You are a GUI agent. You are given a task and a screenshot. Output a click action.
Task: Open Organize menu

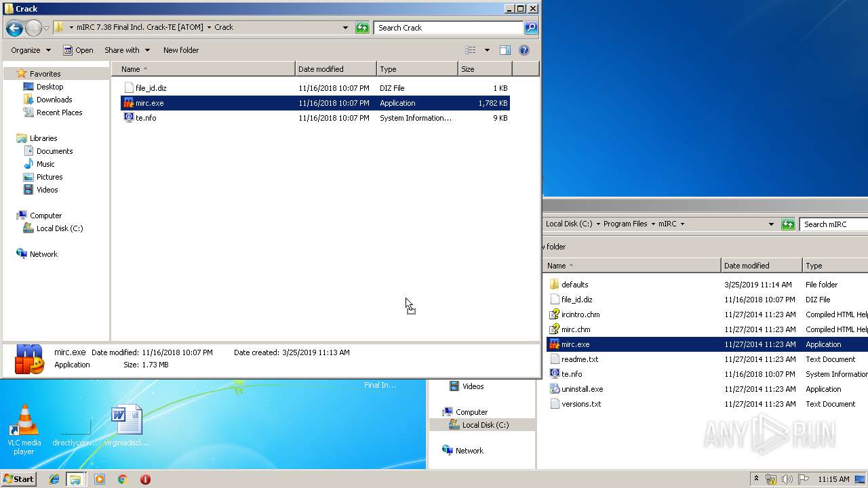point(31,50)
